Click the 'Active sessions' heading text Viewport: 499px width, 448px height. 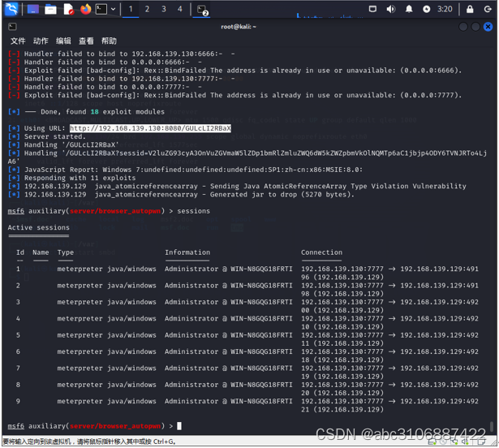tap(38, 227)
